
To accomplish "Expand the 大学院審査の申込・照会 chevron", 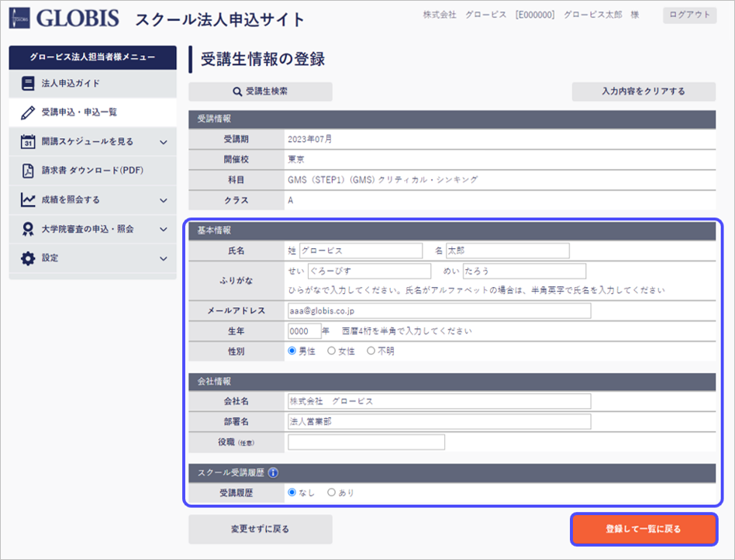I will point(164,230).
